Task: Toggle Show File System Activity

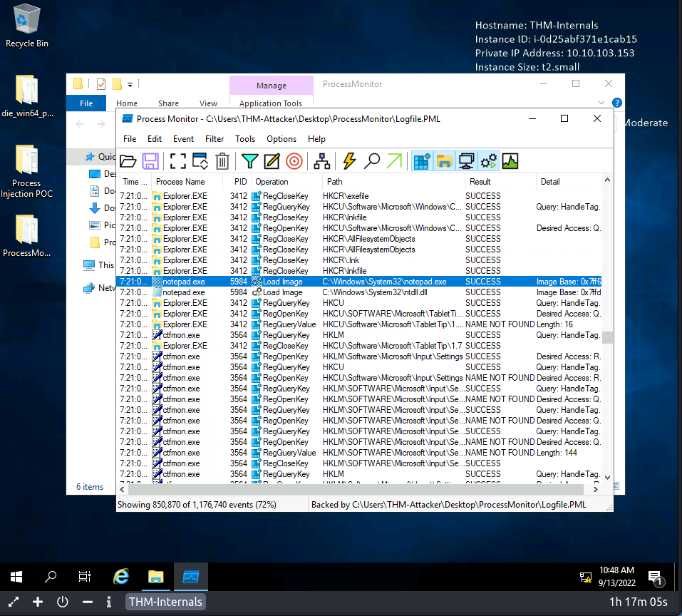Action: [445, 161]
